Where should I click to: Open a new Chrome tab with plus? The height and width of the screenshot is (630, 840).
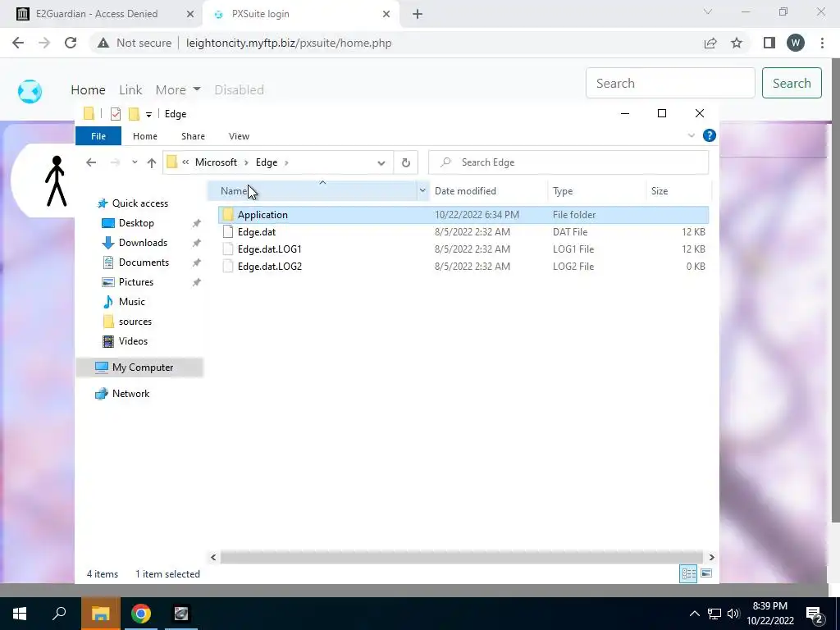click(x=418, y=14)
